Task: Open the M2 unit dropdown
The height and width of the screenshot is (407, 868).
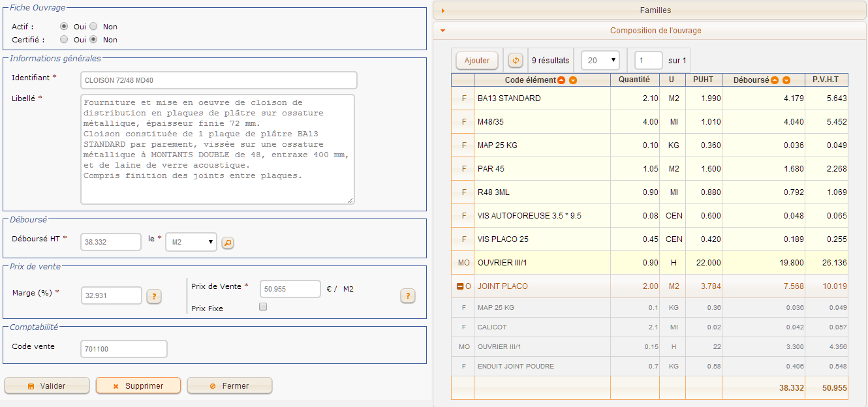Action: (x=191, y=242)
